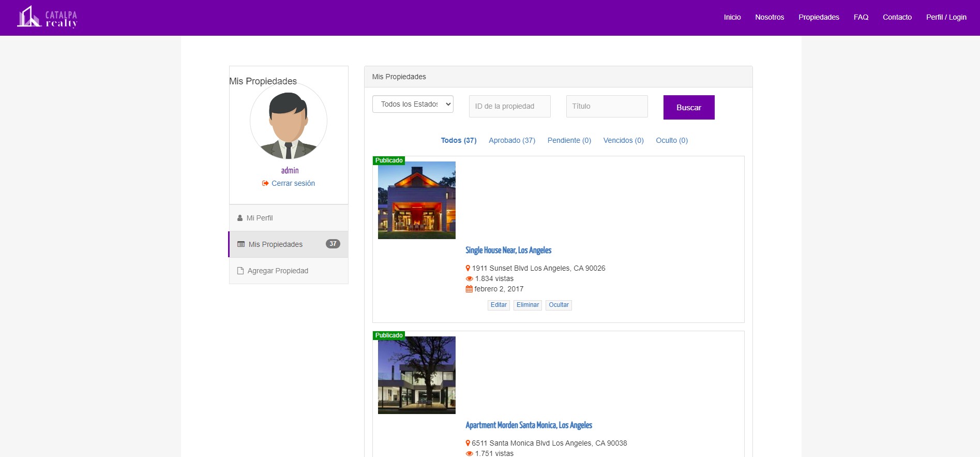
Task: Select the Pendiente (0) filter tab
Action: [x=569, y=140]
